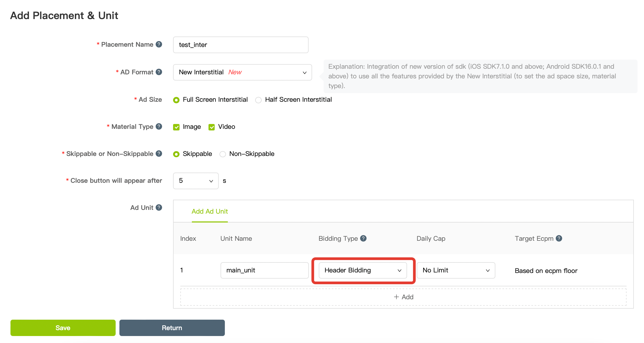
Task: Uncheck the Video material type checkbox
Action: [212, 127]
